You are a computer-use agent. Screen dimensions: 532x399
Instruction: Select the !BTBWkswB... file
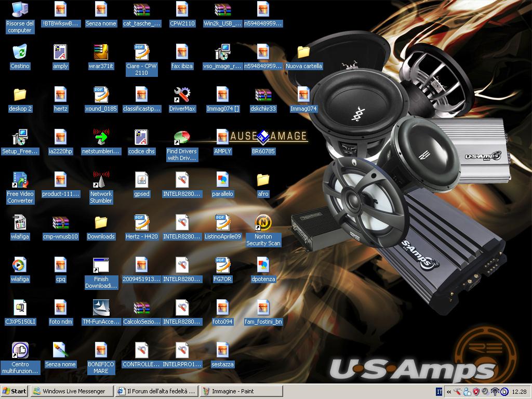60,14
